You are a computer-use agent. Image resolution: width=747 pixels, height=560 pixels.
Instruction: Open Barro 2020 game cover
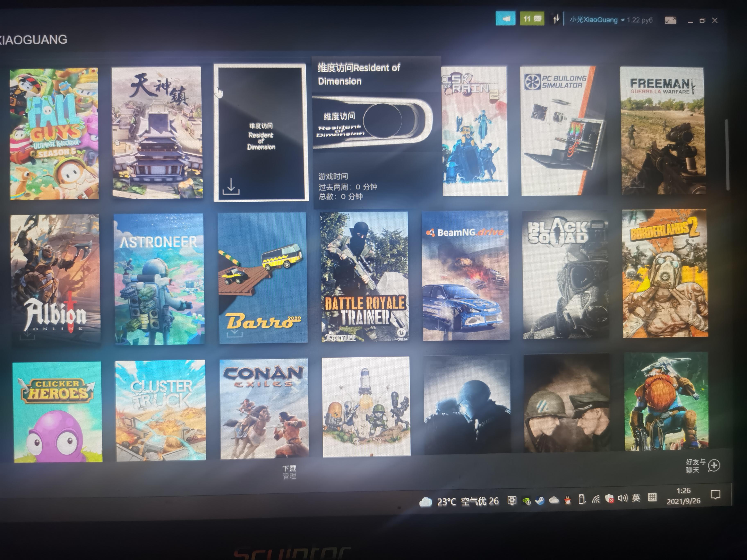click(x=262, y=278)
